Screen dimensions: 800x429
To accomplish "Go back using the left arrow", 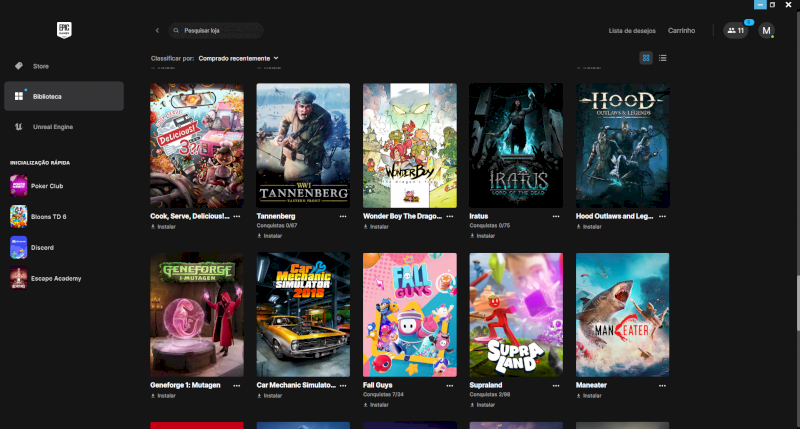I will [x=157, y=31].
